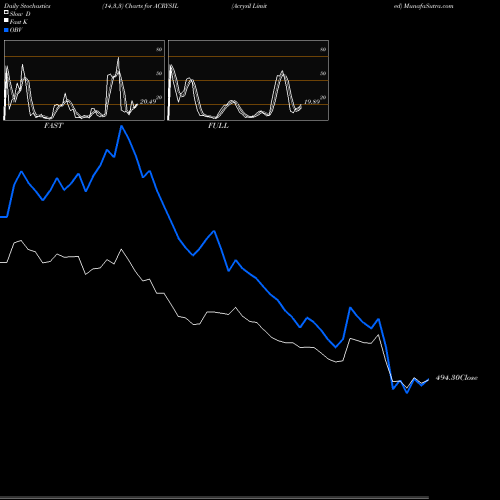The height and width of the screenshot is (500, 500).
Task: Click the 80 level label in FAST chart
Action: tap(159, 49)
